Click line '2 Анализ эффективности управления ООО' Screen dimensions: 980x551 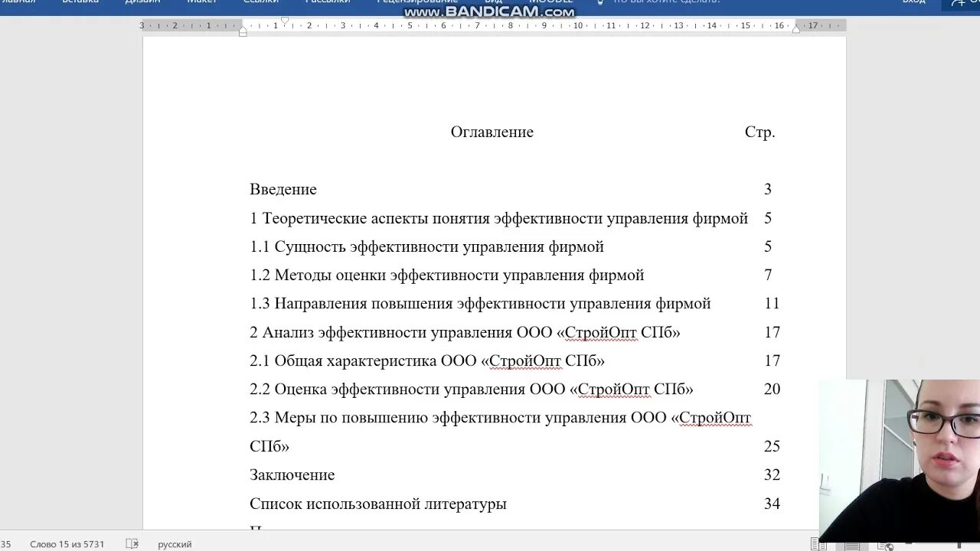tap(465, 332)
